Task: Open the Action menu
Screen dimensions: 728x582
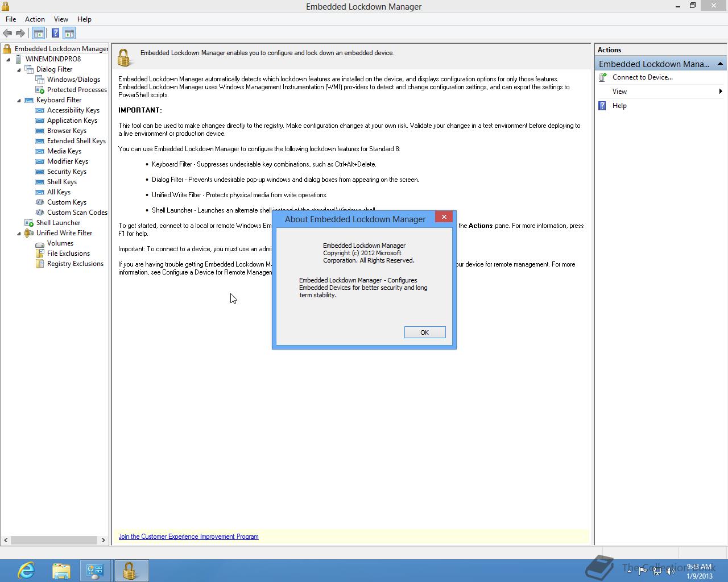Action: pyautogui.click(x=35, y=19)
